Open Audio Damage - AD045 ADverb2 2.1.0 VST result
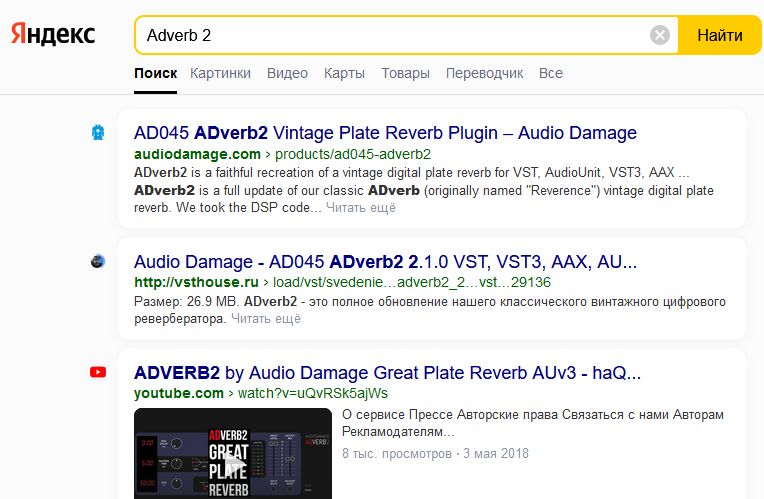The width and height of the screenshot is (764, 499). pos(385,262)
